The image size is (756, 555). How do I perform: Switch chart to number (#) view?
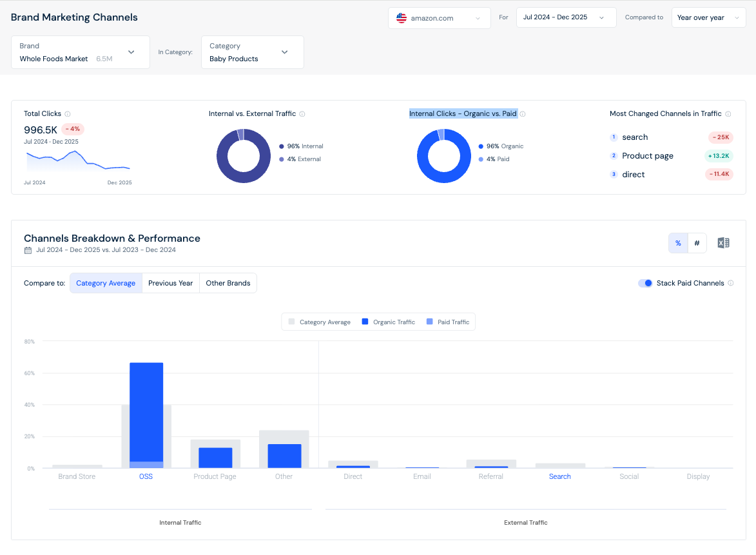(697, 243)
